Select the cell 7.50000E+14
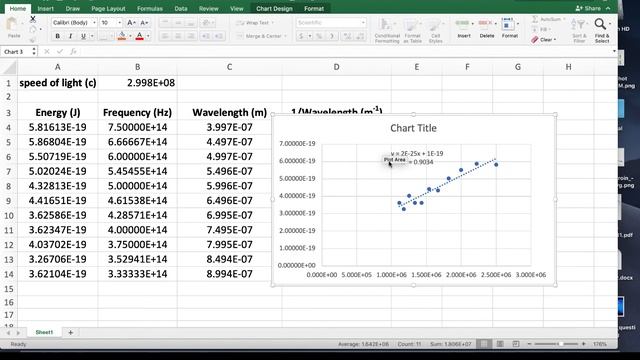Screen dimensions: 640x360 pyautogui.click(x=138, y=127)
